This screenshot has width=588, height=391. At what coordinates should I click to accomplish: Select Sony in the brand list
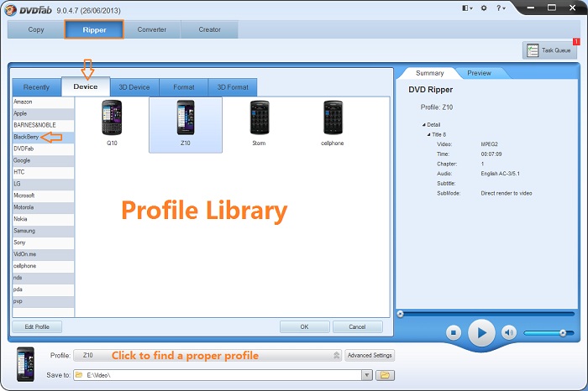(43, 242)
